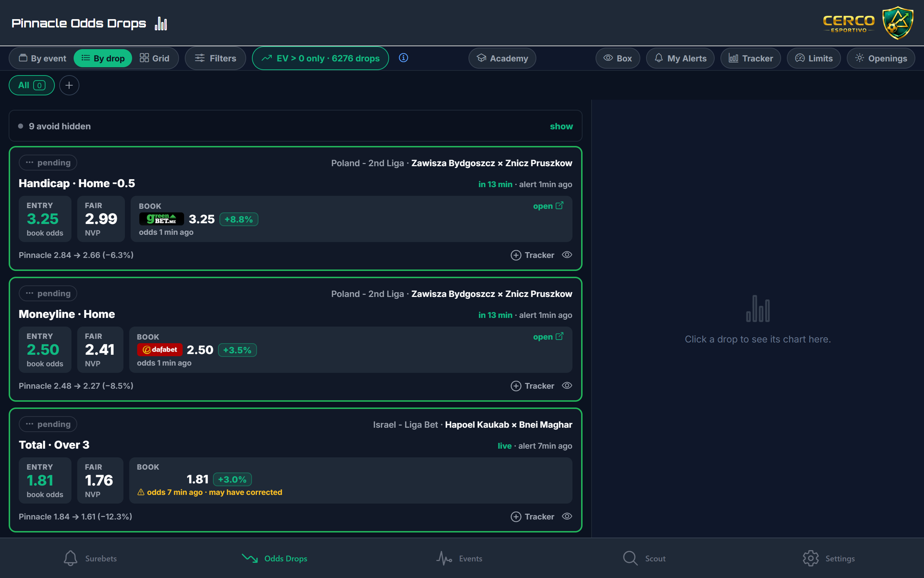This screenshot has width=924, height=578.
Task: Toggle the EV > 0 only filter
Action: click(x=321, y=58)
